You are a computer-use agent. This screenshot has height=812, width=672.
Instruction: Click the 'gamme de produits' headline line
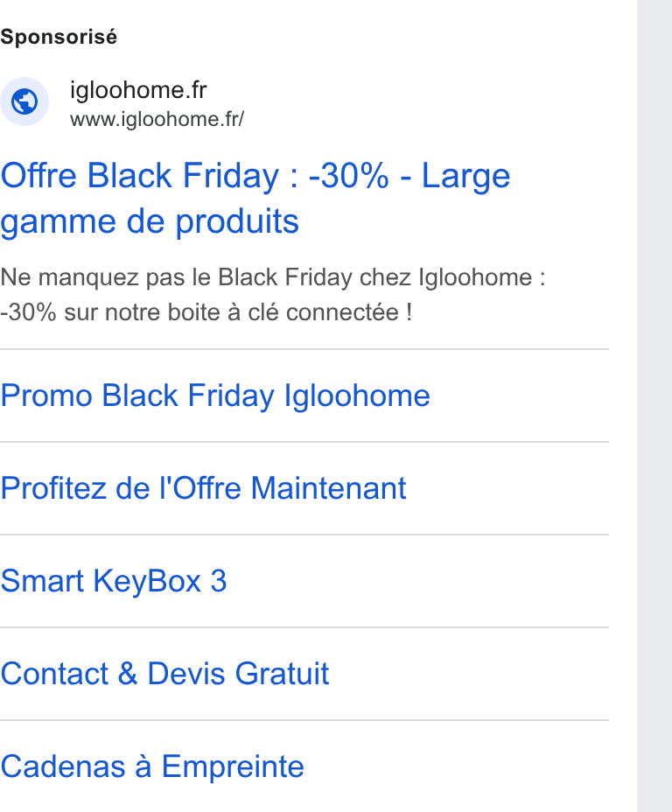click(x=150, y=222)
